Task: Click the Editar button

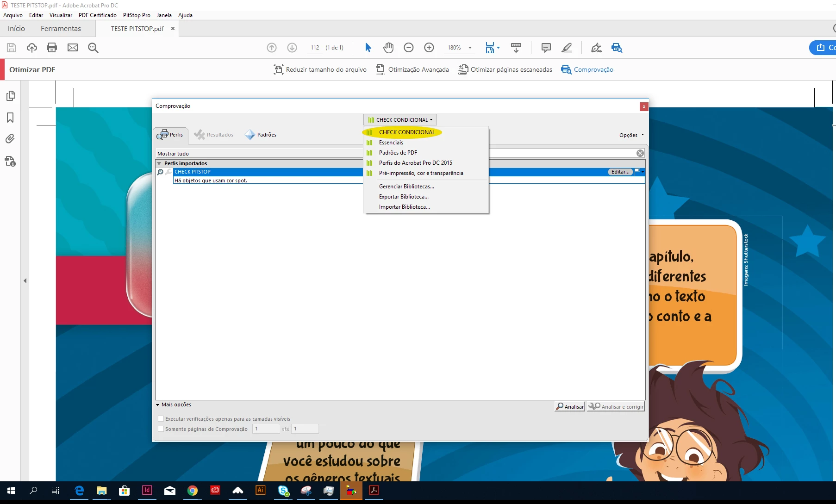Action: tap(620, 172)
